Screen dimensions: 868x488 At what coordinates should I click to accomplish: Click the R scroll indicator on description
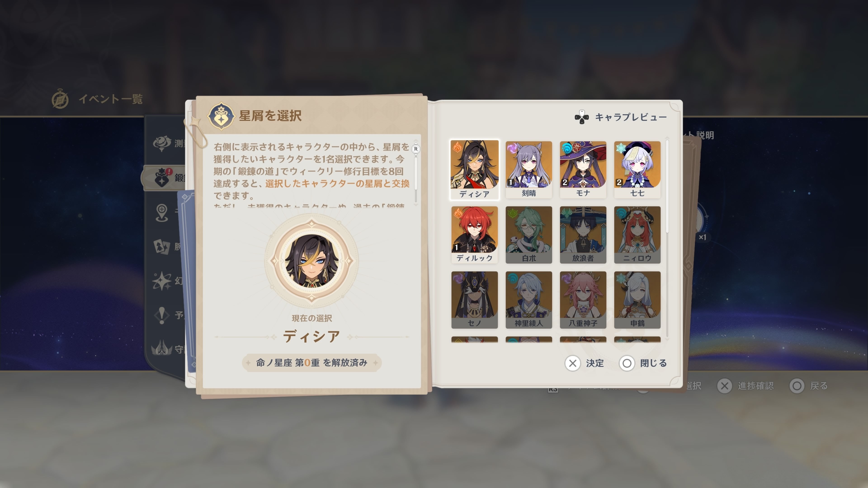pos(416,149)
